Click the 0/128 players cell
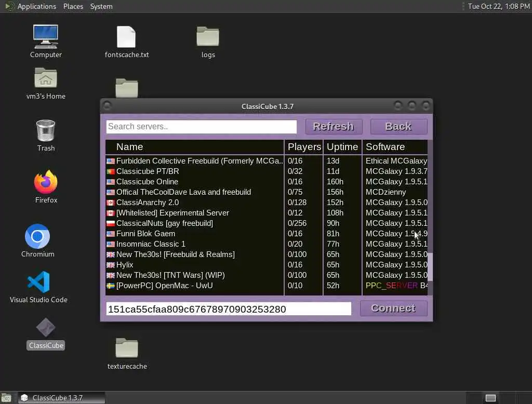The width and height of the screenshot is (532, 404). click(297, 203)
